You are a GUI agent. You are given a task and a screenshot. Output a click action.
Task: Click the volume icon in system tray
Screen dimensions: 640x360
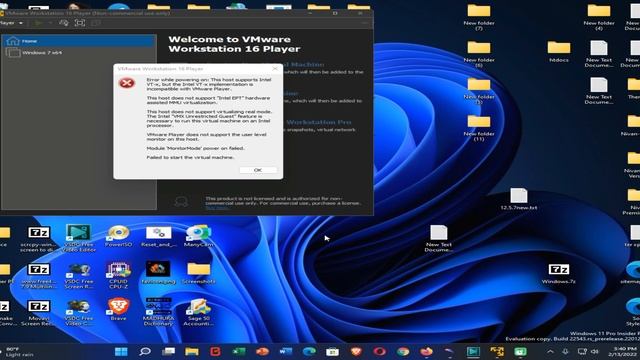[595, 351]
